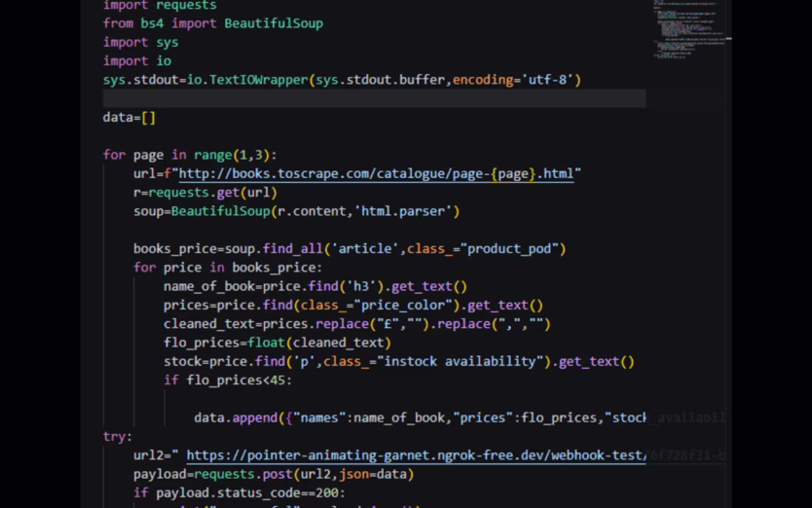The width and height of the screenshot is (812, 508).
Task: Click the sys.stdout=io.TextIOWrapper line
Action: click(342, 80)
